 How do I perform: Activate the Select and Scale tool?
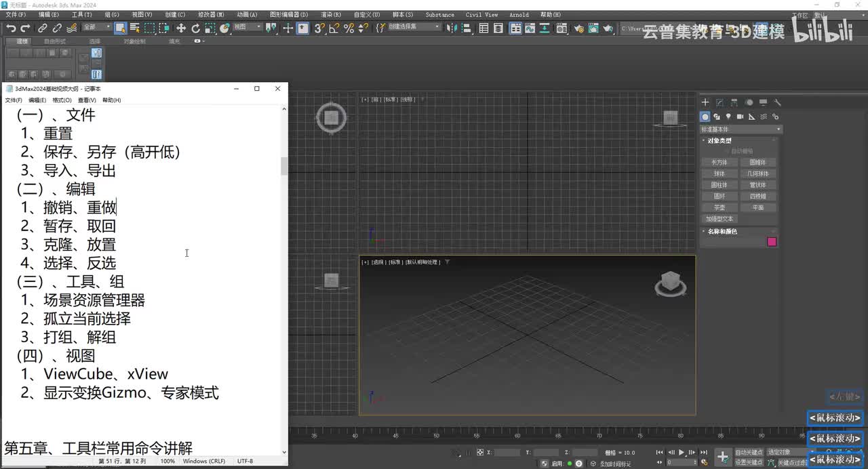coord(210,28)
